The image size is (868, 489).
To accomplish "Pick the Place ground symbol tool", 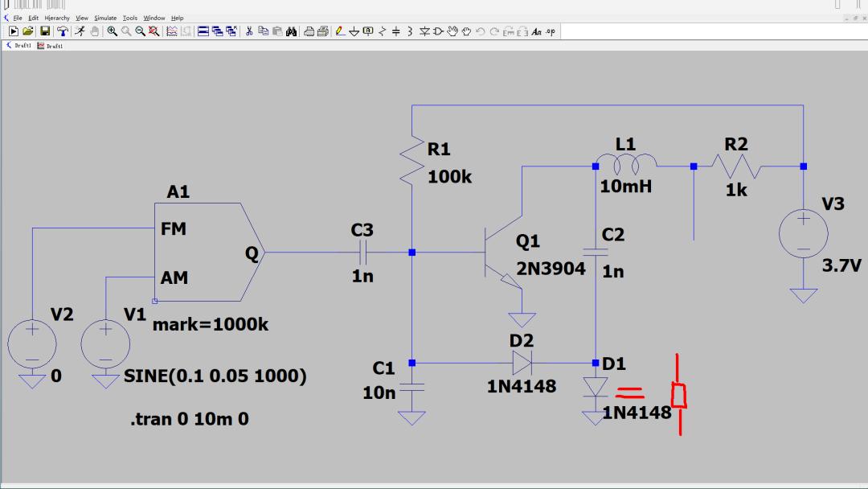I will [354, 31].
